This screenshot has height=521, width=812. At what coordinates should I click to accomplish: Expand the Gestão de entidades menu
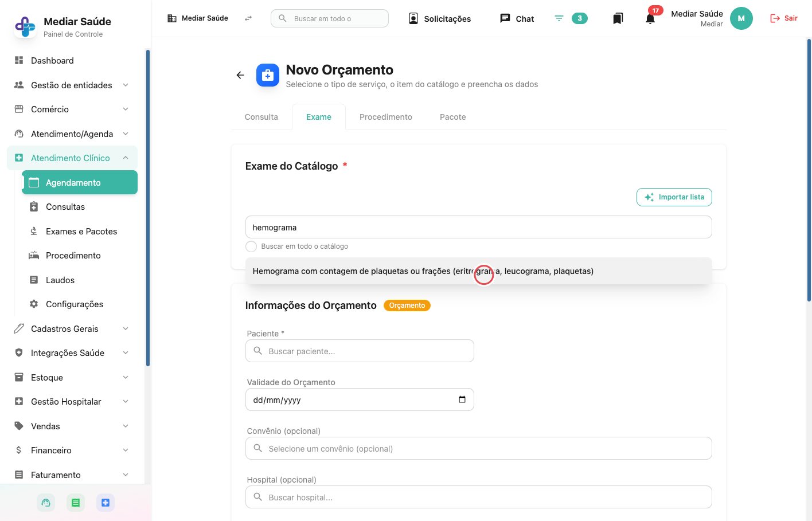(x=72, y=85)
